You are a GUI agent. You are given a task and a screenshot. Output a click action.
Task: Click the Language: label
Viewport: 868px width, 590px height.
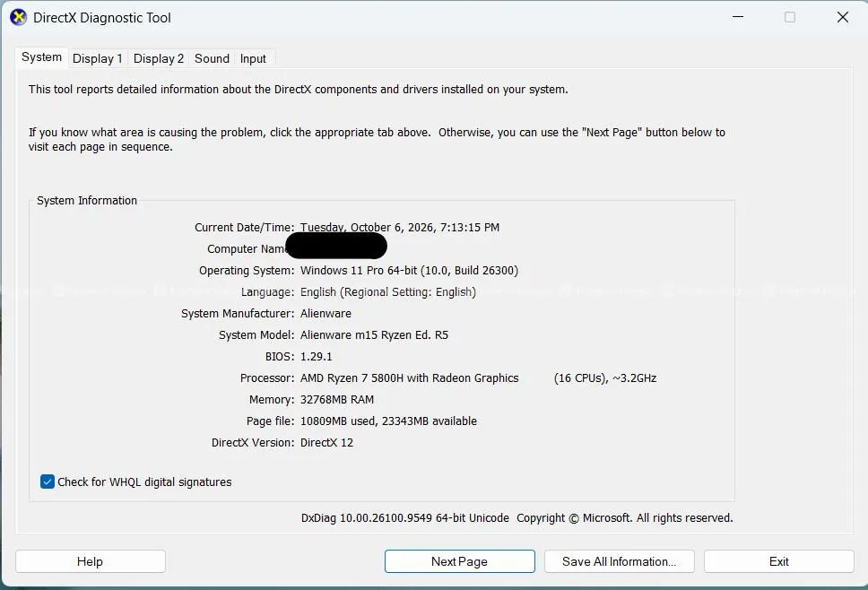click(268, 292)
